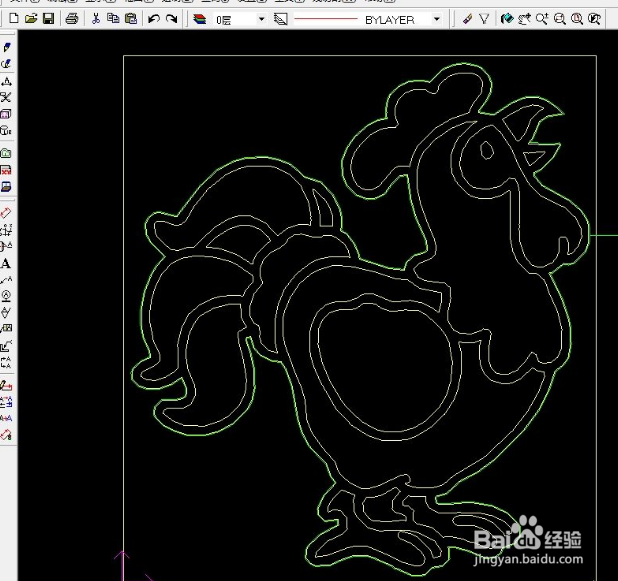Cut selection with the scissors icon

coord(96,19)
